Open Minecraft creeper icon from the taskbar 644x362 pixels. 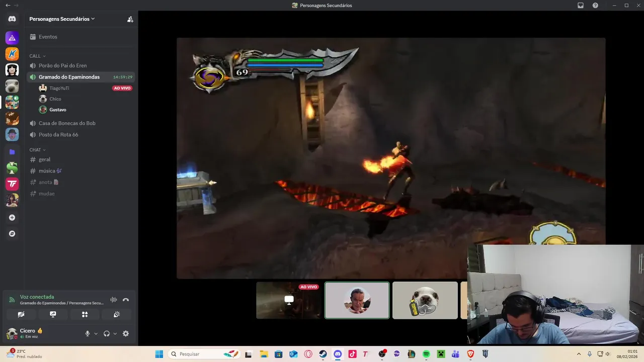[441, 354]
